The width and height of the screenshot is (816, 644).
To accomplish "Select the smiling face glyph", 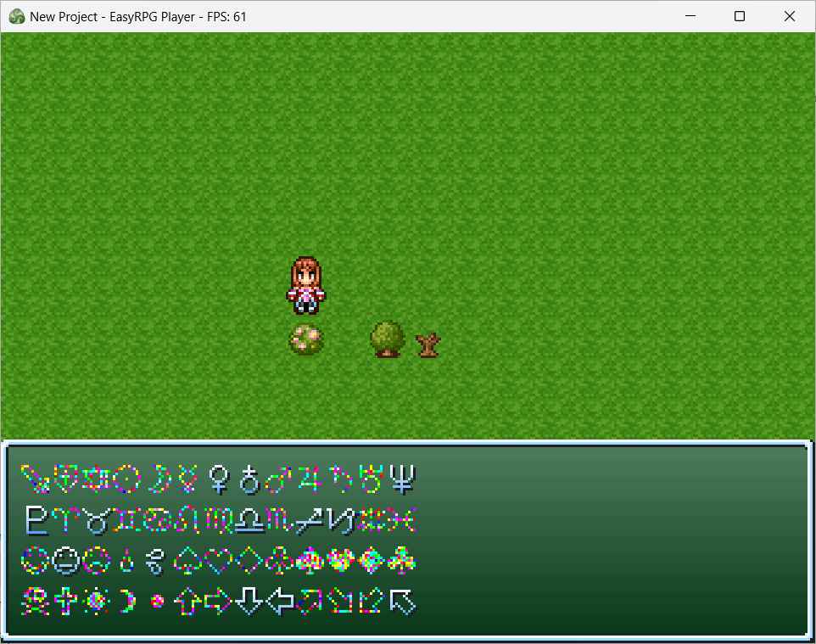I will [36, 560].
